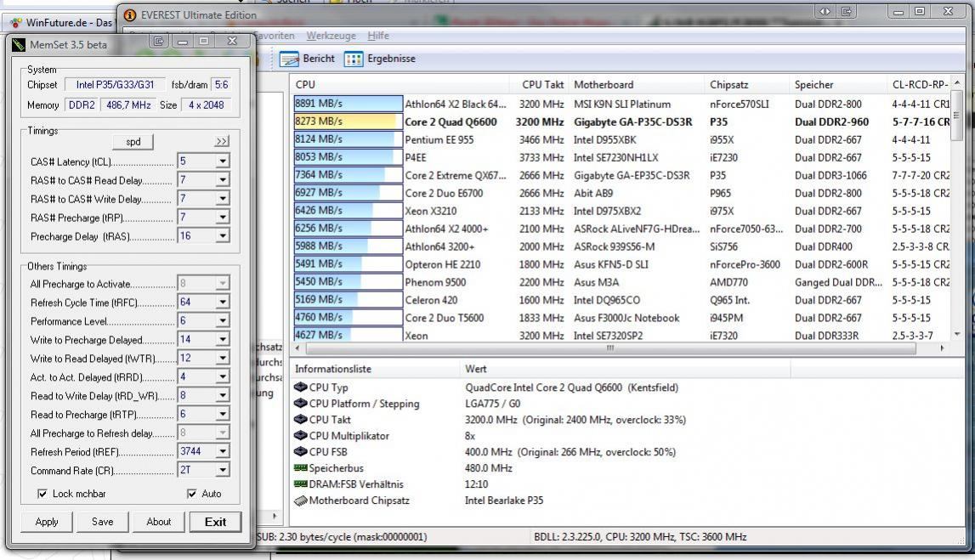
Task: Select the Athlon64 X2 Black 64 row
Action: (622, 104)
